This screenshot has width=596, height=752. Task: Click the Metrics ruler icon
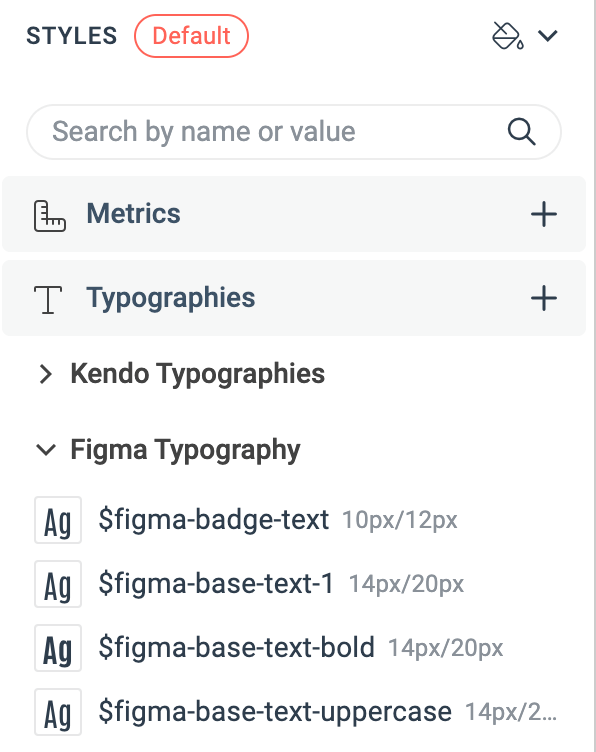pos(49,216)
